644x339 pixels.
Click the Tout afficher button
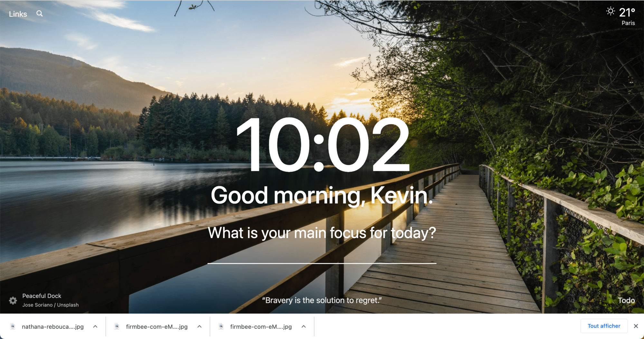(x=604, y=326)
